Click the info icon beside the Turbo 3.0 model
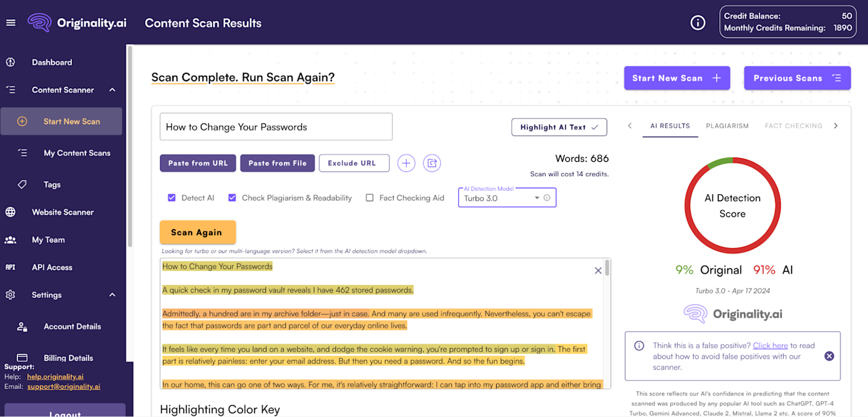Image resolution: width=868 pixels, height=417 pixels. [547, 197]
